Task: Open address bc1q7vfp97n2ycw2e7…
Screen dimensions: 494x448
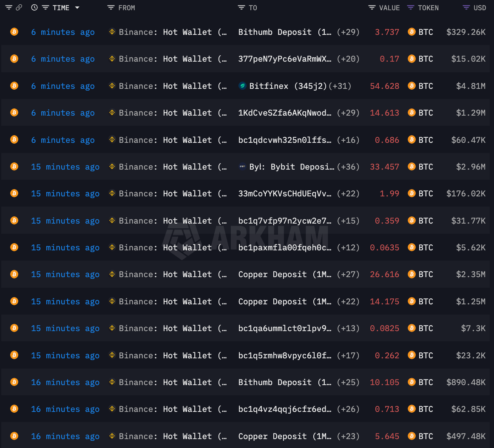Action: coord(285,221)
